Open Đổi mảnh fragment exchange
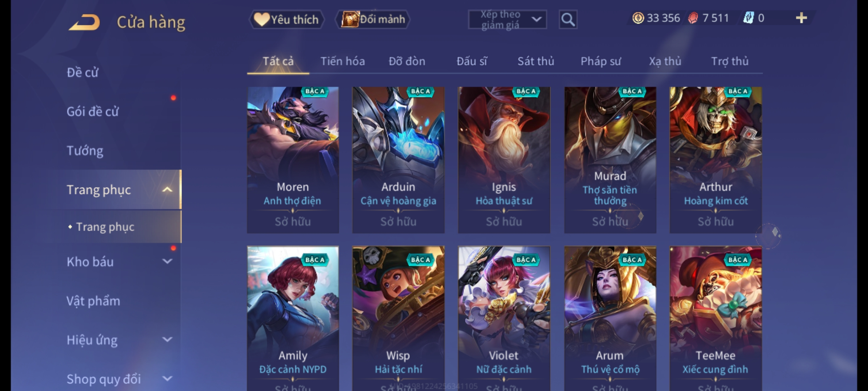The width and height of the screenshot is (868, 391). click(x=373, y=20)
